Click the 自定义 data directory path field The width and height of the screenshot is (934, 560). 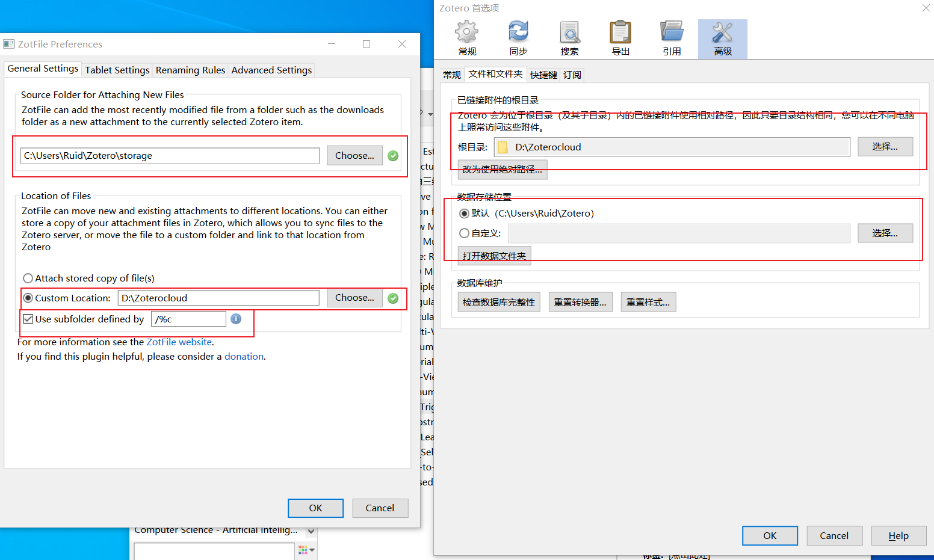click(679, 233)
